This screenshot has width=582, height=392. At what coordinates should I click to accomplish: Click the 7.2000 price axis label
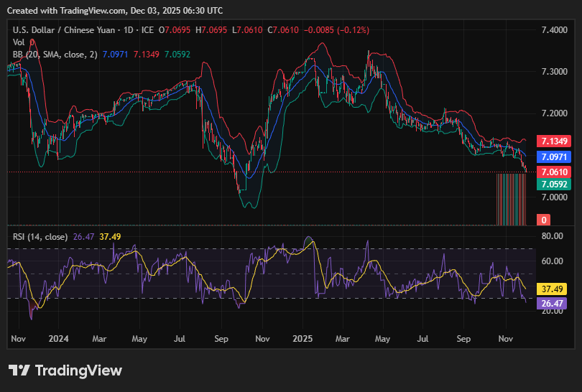click(x=553, y=113)
